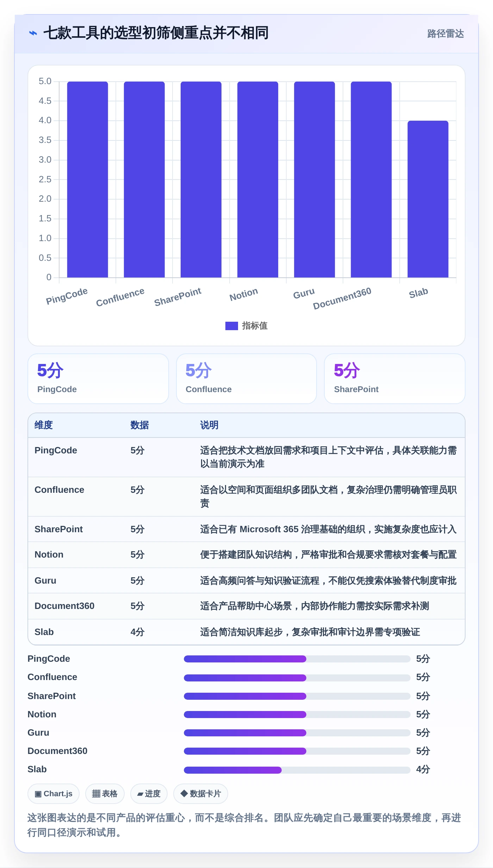Open the Confluence 5分 data card
Viewport: 493px width, 868px height.
click(x=246, y=379)
